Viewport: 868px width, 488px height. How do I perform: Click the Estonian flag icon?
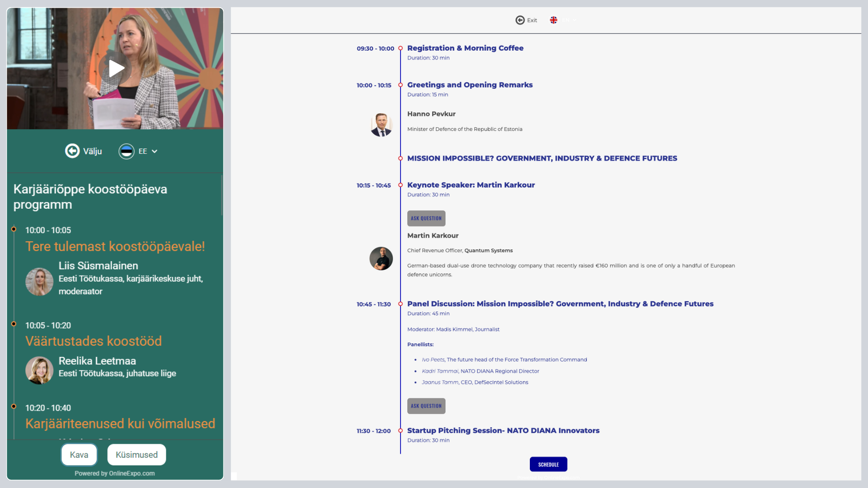click(x=127, y=151)
